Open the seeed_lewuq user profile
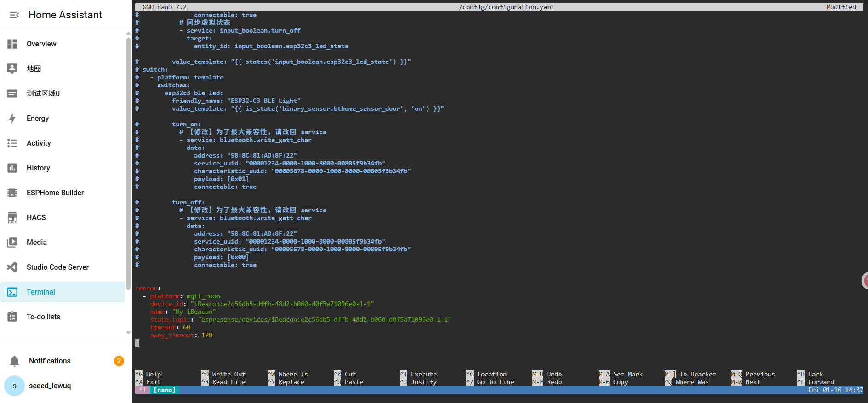868x403 pixels. [x=50, y=386]
